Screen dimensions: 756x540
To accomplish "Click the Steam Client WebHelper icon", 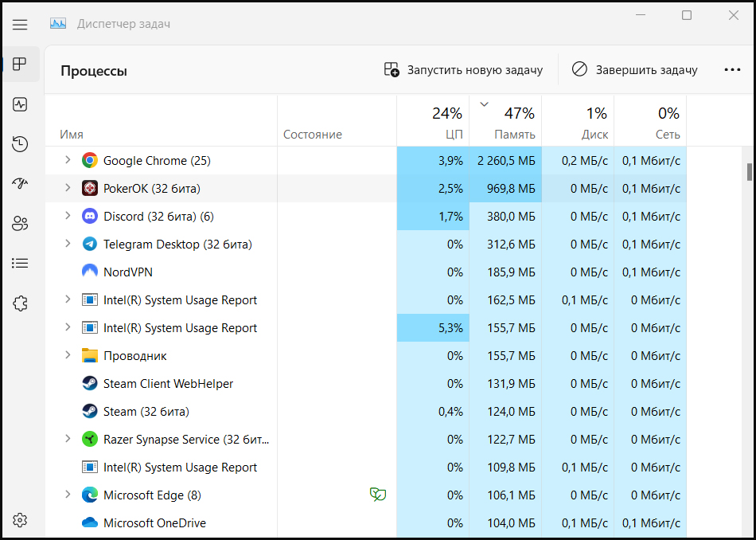I will pos(90,384).
